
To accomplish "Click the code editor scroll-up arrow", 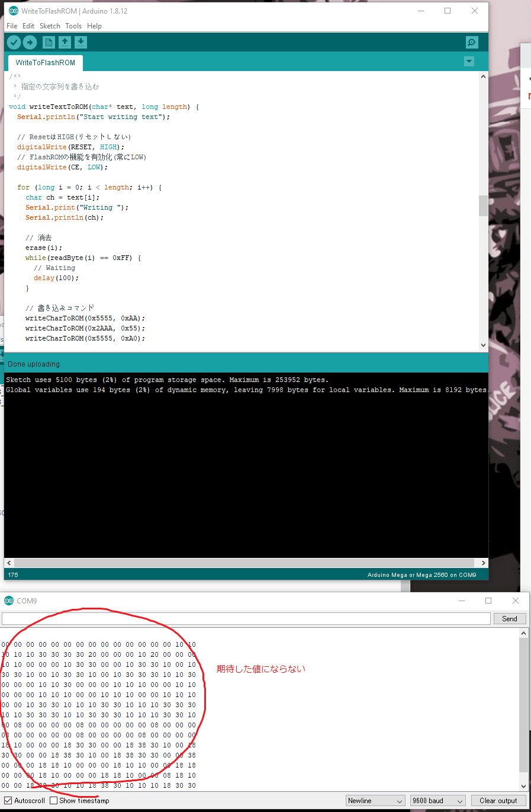I will click(x=483, y=76).
